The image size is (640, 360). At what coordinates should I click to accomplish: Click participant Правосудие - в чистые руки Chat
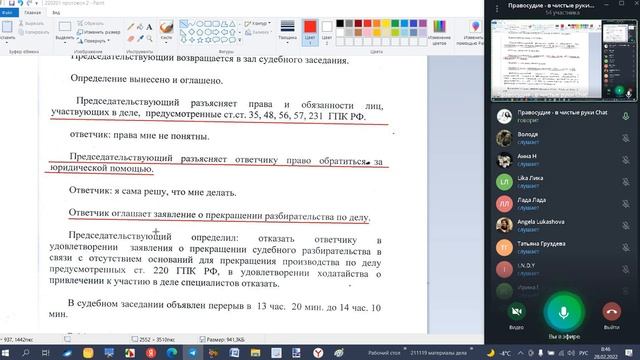pyautogui.click(x=563, y=116)
